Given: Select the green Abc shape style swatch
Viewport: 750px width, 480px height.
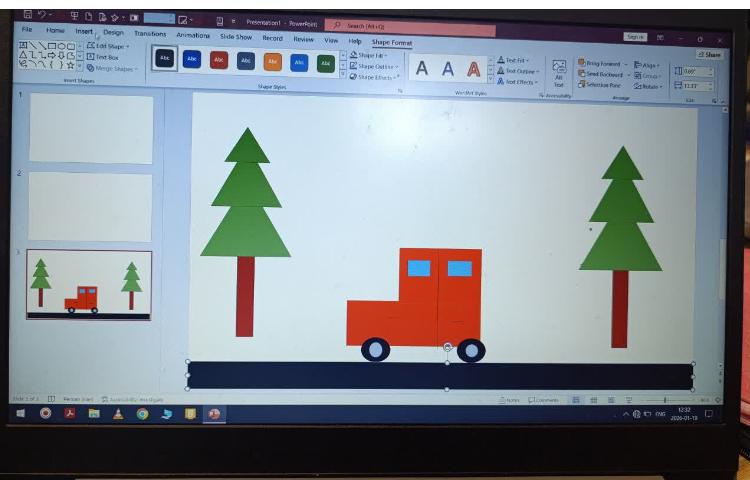Looking at the screenshot, I should [325, 62].
